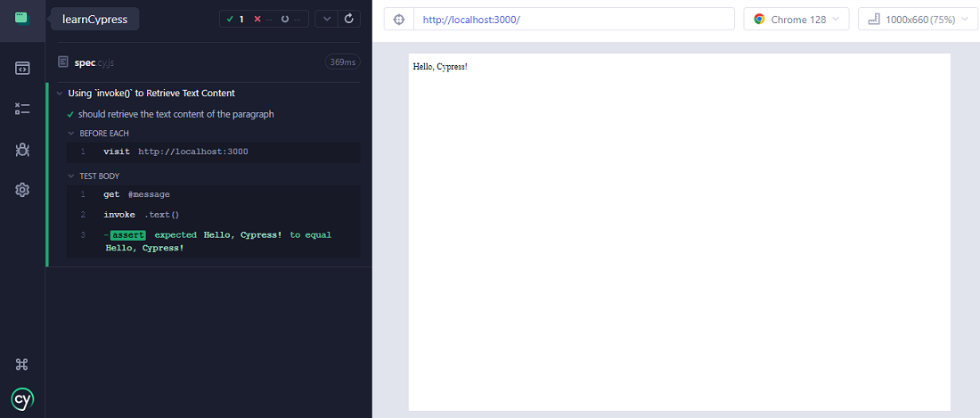Click the selector playground crosshair icon
This screenshot has width=980, height=418.
click(x=399, y=20)
